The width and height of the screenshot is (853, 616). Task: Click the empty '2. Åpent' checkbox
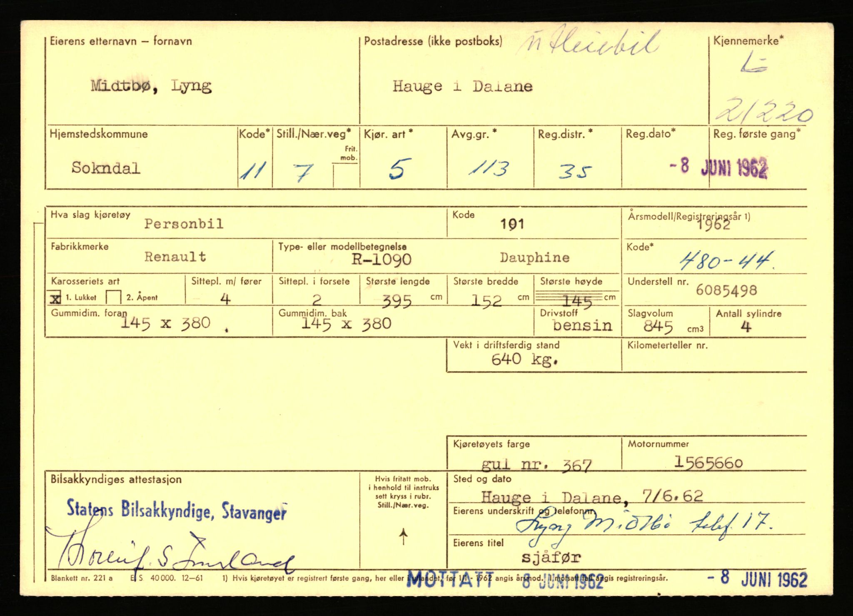coord(113,297)
